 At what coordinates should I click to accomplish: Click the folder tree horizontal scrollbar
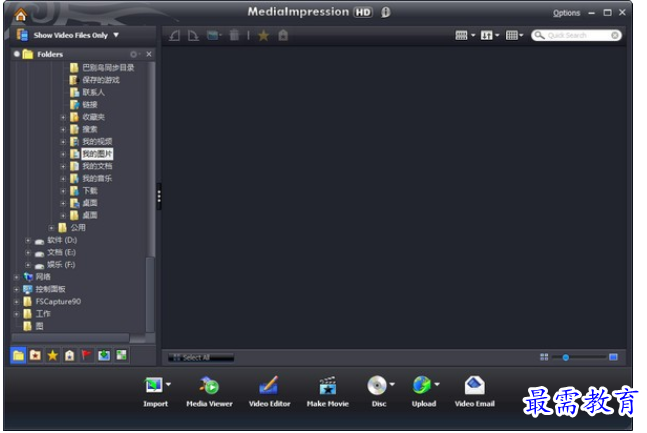click(x=70, y=338)
